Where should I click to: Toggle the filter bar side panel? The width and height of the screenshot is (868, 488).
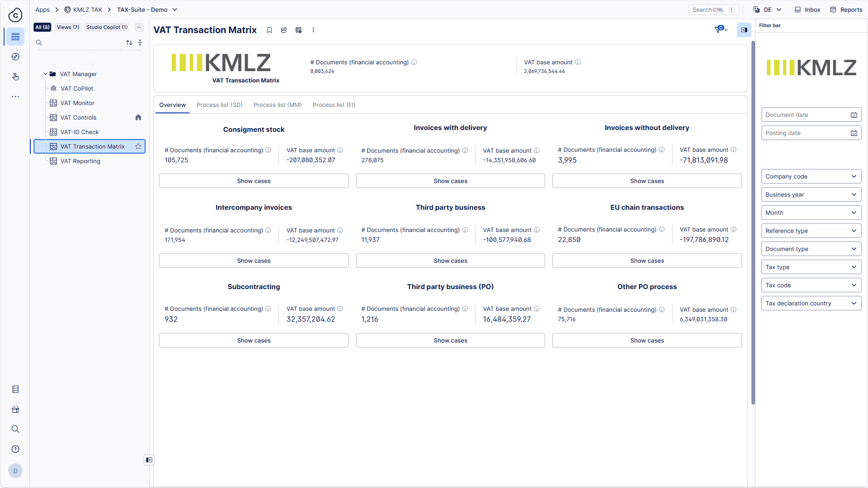pos(744,30)
